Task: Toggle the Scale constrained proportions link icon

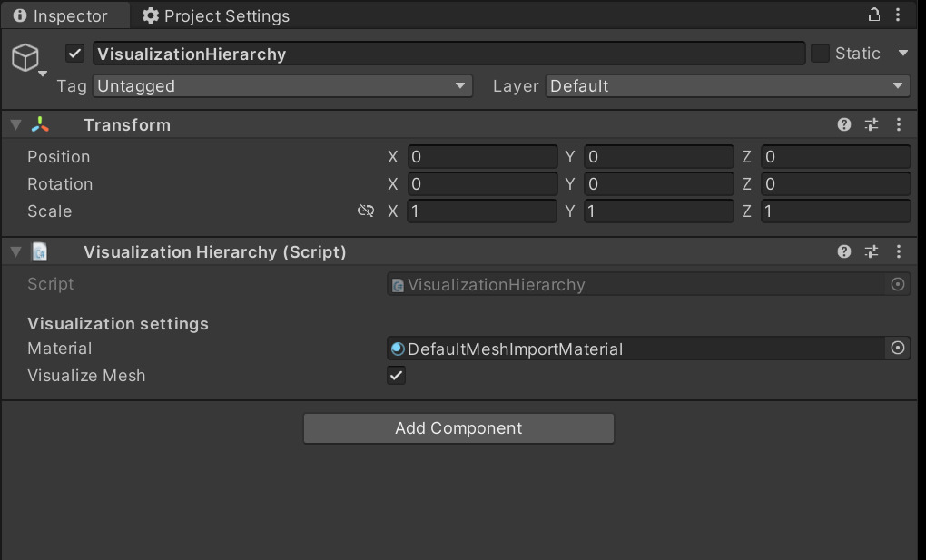Action: pyautogui.click(x=366, y=211)
